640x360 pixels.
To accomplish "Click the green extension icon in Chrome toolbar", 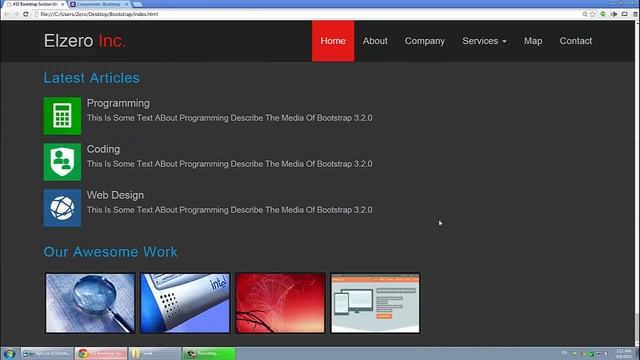I will (603, 14).
